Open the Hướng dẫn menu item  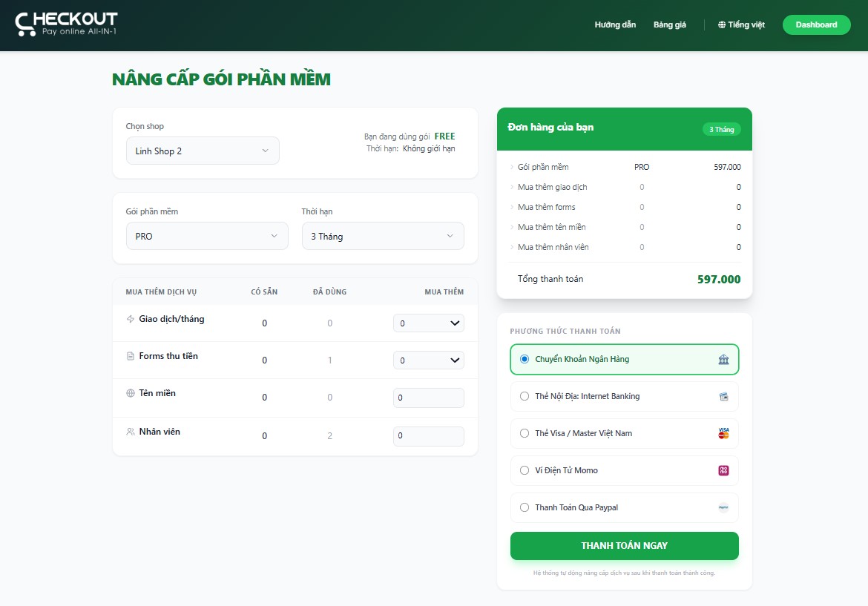(x=615, y=25)
